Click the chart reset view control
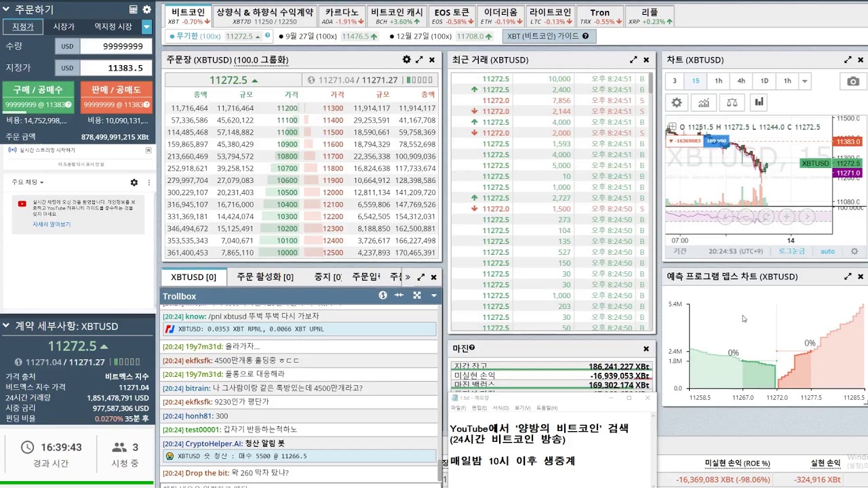Image resolution: width=868 pixels, height=488 pixels. point(766,217)
